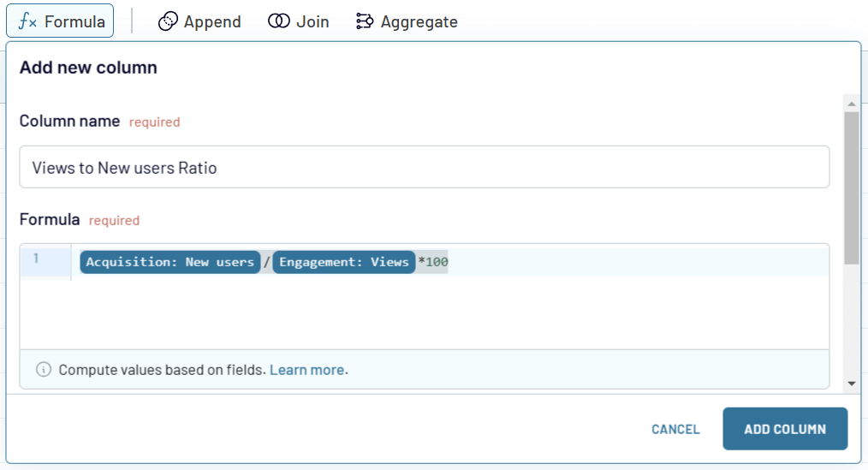
Task: Click line number 1 in formula gutter
Action: tap(37, 259)
